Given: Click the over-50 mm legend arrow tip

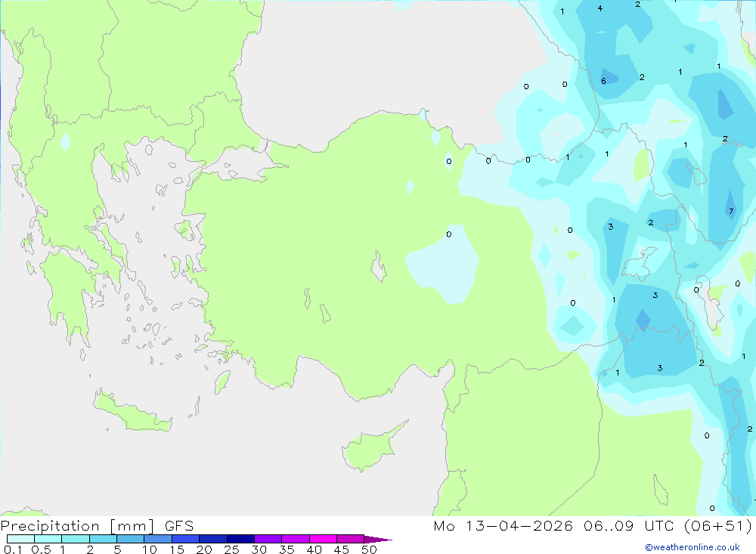Looking at the screenshot, I should [x=379, y=540].
